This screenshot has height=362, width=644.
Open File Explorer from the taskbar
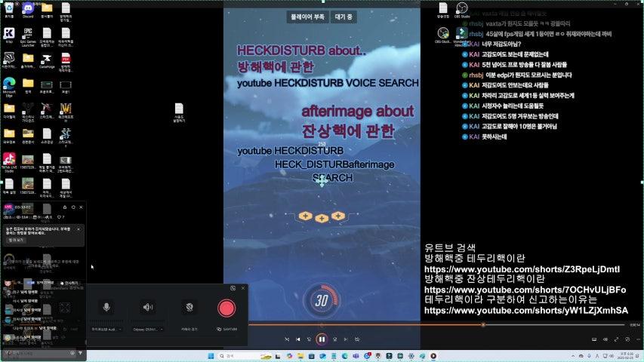coord(300,356)
